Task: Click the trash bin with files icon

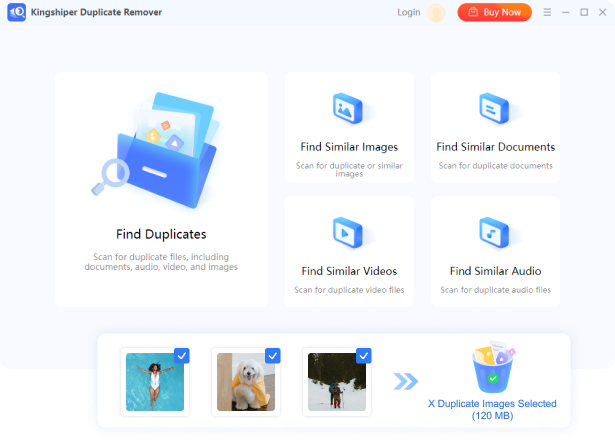Action: coord(493,367)
